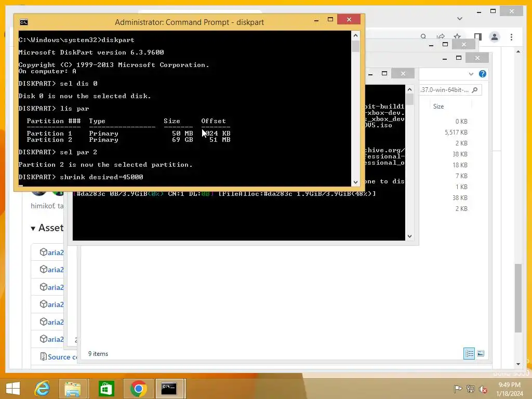Open the Action Center flag icon
The image size is (532, 399).
point(458,389)
